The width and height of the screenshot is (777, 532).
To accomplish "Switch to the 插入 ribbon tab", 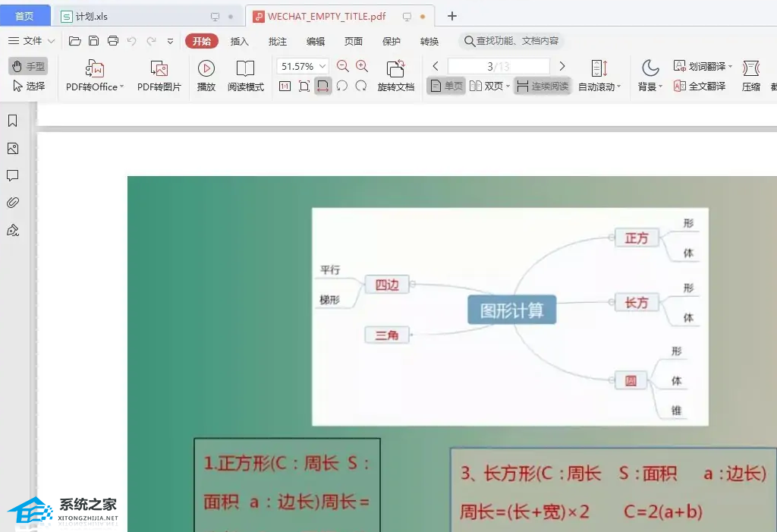I will click(239, 41).
